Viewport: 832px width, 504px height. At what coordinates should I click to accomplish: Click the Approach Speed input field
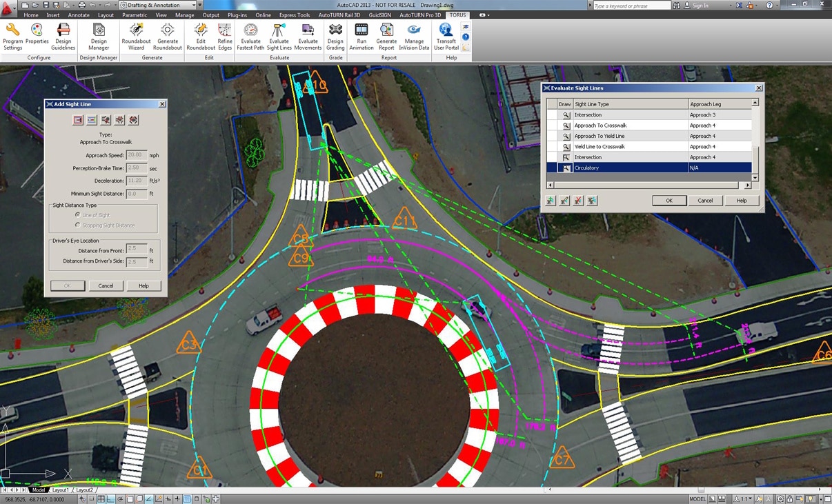point(136,155)
